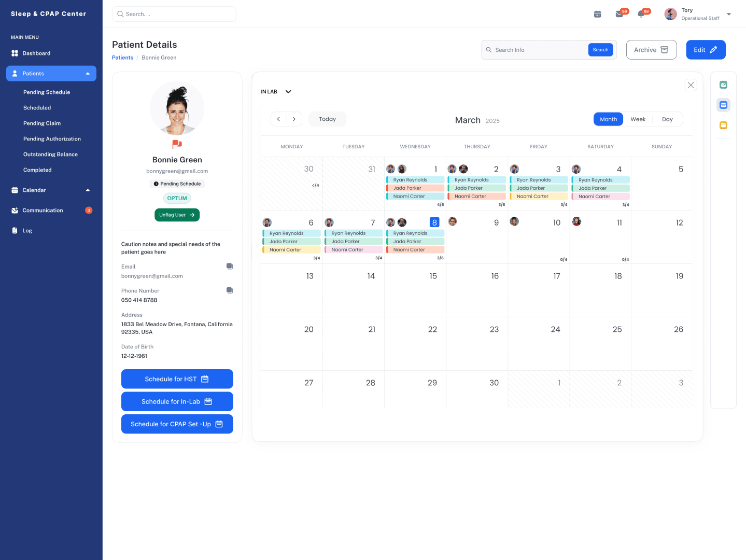Select Ryan Reynolds appointment on March 7
The height and width of the screenshot is (560, 746).
click(x=354, y=233)
